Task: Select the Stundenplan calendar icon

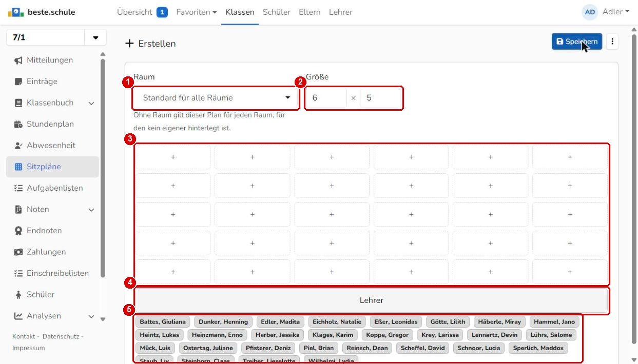Action: [18, 124]
